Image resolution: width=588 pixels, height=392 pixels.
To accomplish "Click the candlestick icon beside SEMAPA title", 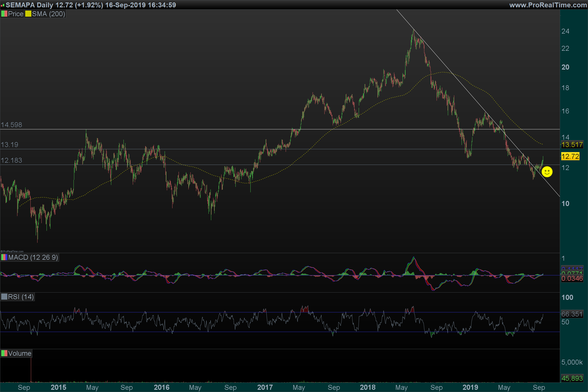I will [x=2, y=5].
